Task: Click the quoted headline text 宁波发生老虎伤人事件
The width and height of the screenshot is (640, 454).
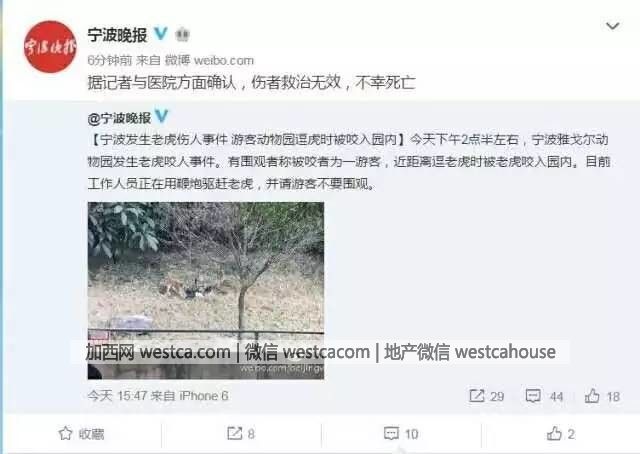Action: (x=164, y=140)
